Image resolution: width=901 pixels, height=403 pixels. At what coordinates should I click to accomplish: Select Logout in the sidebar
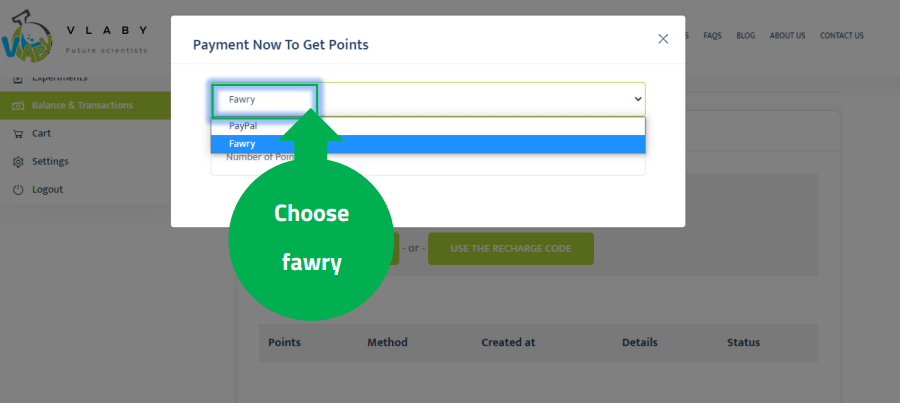tap(47, 189)
